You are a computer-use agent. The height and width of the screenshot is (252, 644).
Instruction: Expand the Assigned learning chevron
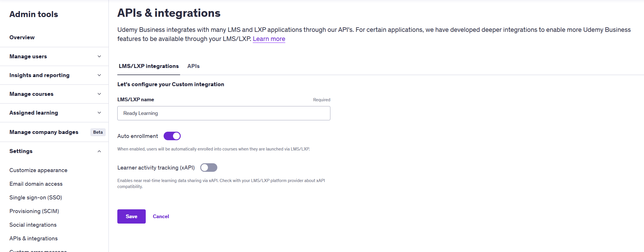(x=99, y=113)
